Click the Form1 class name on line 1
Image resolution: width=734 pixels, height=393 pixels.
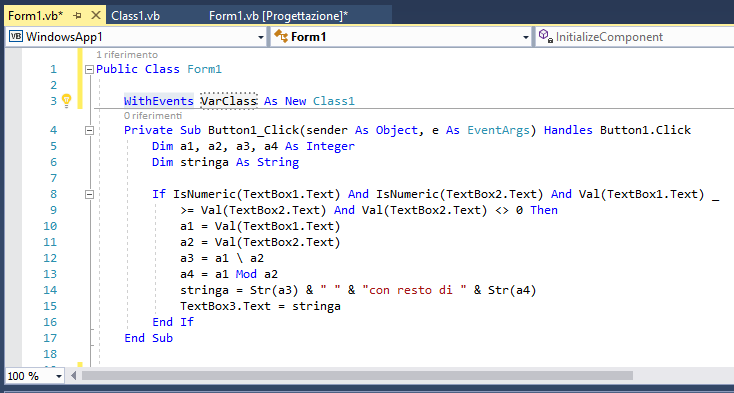pos(205,70)
